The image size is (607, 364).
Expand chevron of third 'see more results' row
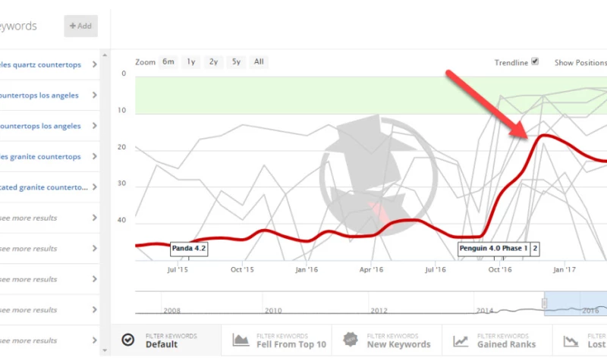point(94,279)
